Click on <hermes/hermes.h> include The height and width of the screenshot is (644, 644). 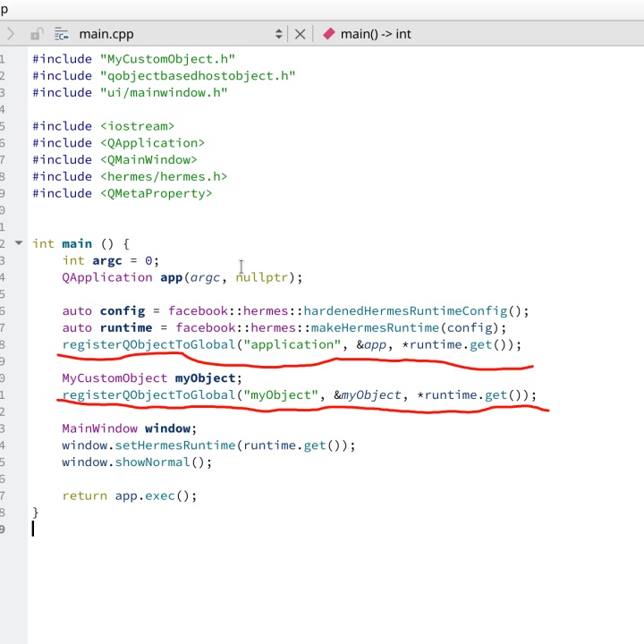point(164,176)
